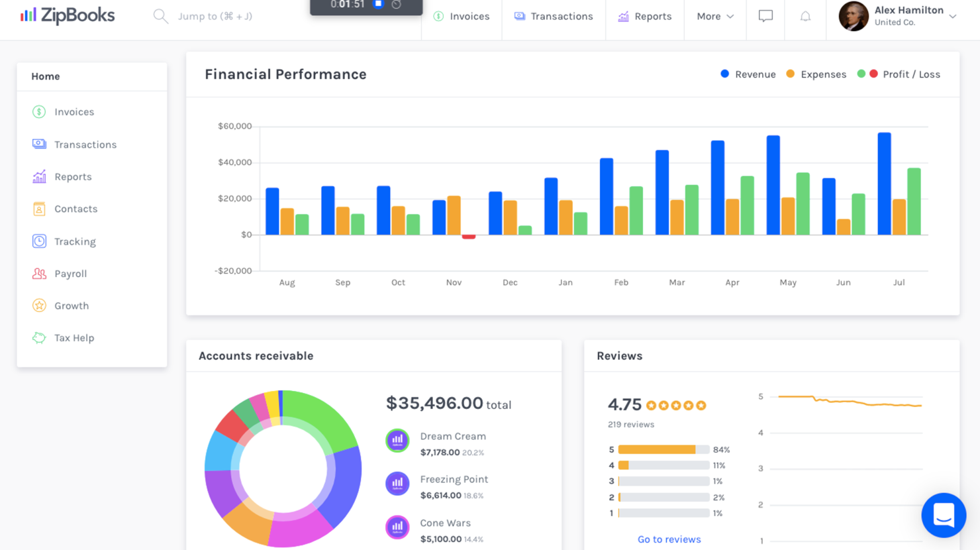Click the sidebar Tax Help piggy icon
Image resolution: width=980 pixels, height=550 pixels.
coord(39,337)
